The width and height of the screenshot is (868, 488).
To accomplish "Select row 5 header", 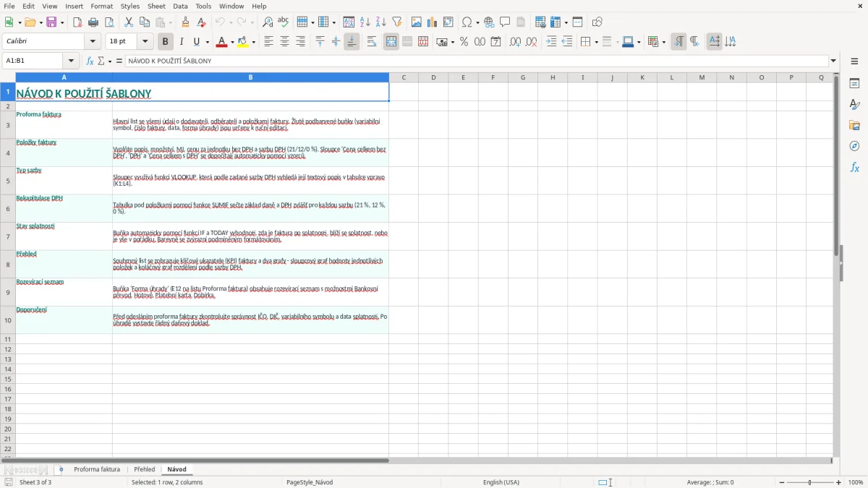I will pos(8,181).
